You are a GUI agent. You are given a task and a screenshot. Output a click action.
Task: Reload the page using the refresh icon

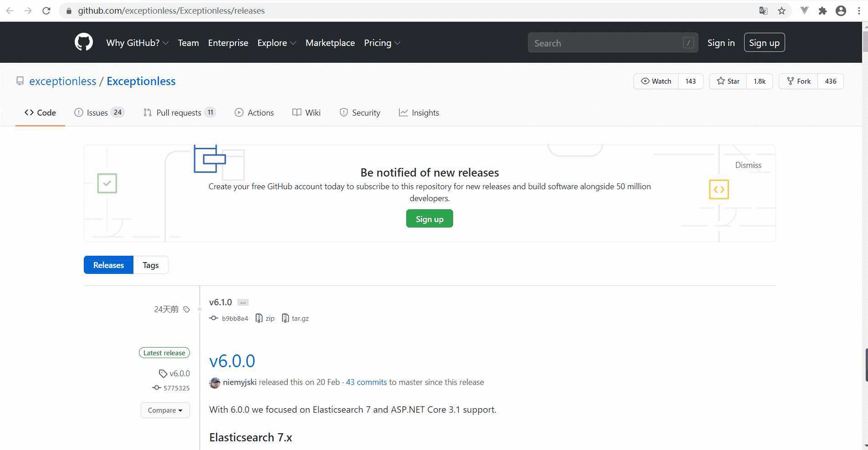pos(46,10)
